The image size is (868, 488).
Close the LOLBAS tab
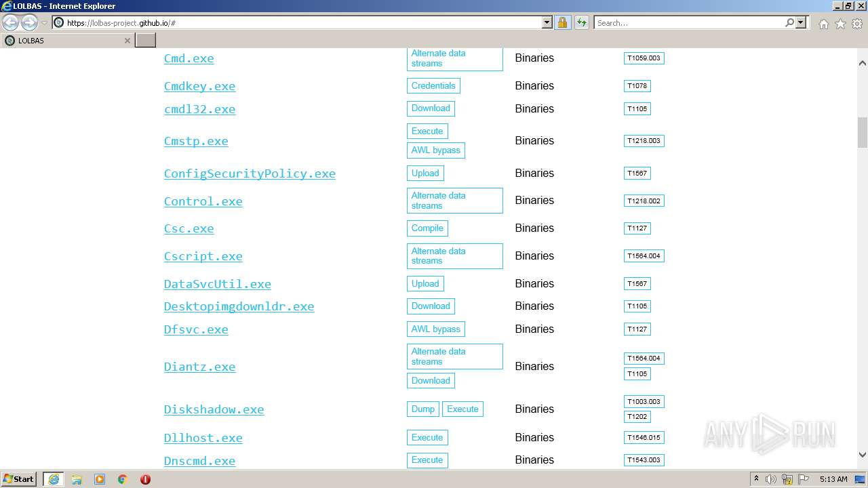coord(127,41)
